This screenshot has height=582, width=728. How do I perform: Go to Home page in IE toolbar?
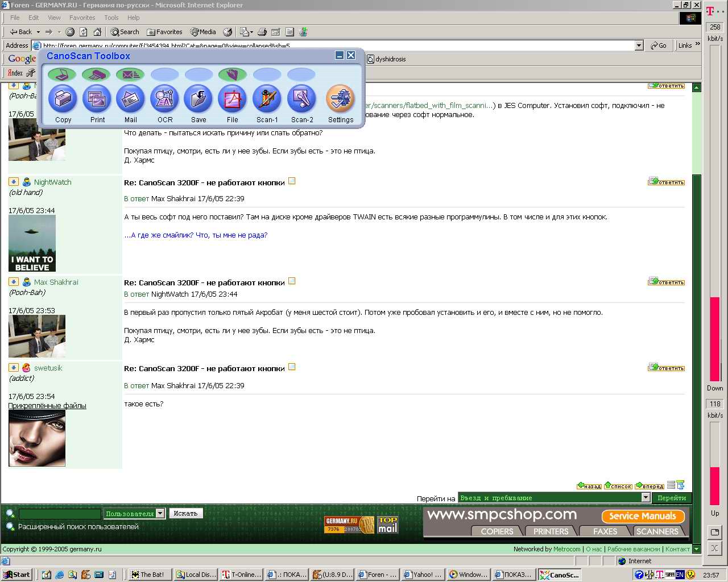click(97, 32)
